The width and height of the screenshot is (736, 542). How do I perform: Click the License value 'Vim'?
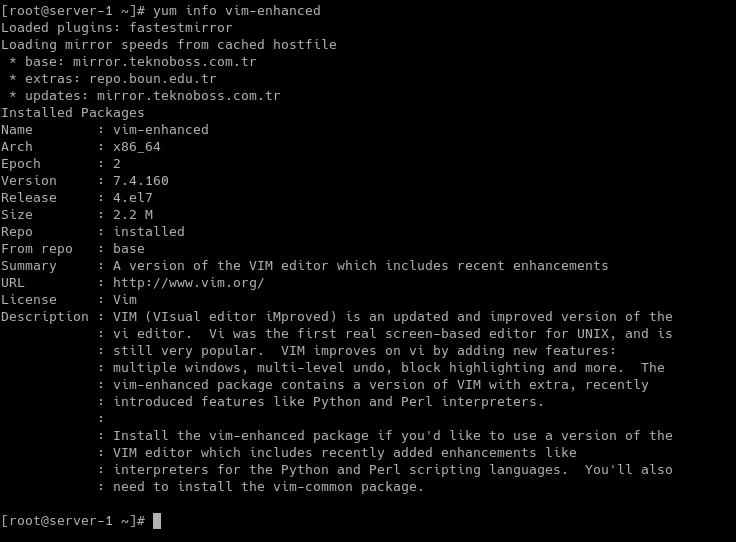[125, 300]
